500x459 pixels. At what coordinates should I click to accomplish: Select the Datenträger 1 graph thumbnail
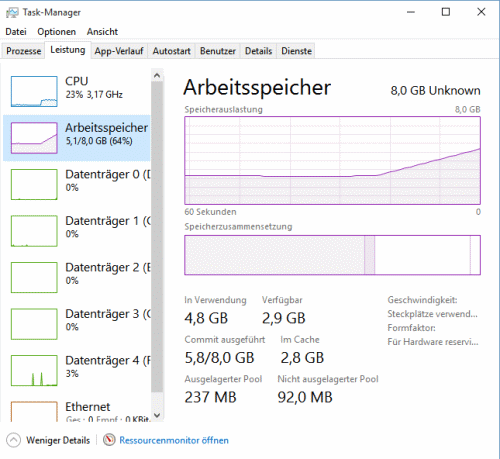click(x=34, y=231)
